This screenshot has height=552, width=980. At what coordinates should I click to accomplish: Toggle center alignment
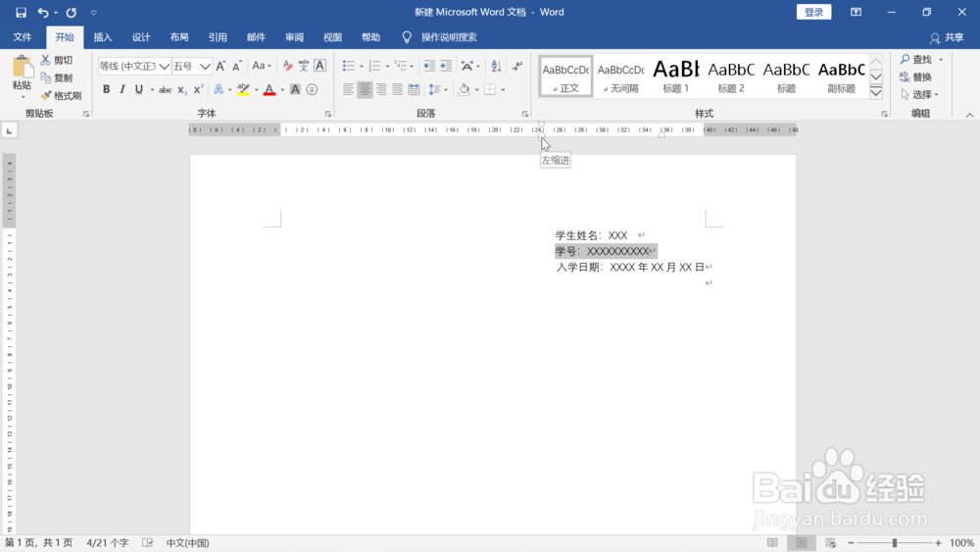[x=365, y=89]
